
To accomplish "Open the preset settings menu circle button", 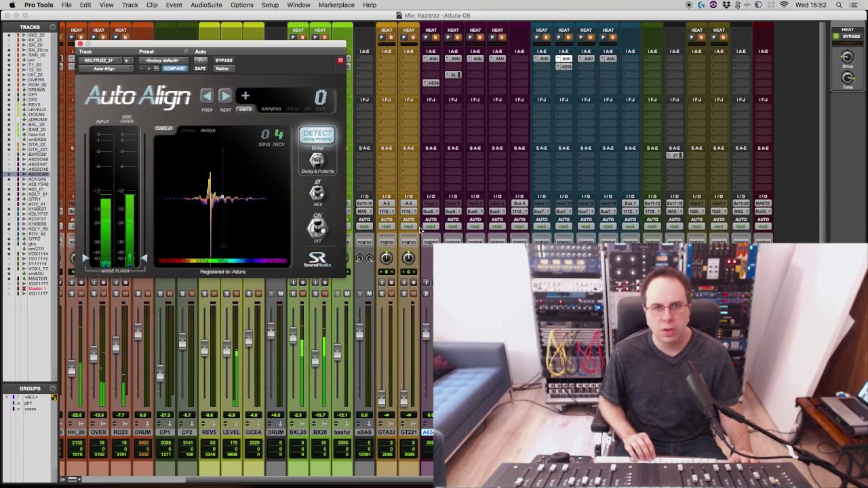I will pos(186,52).
